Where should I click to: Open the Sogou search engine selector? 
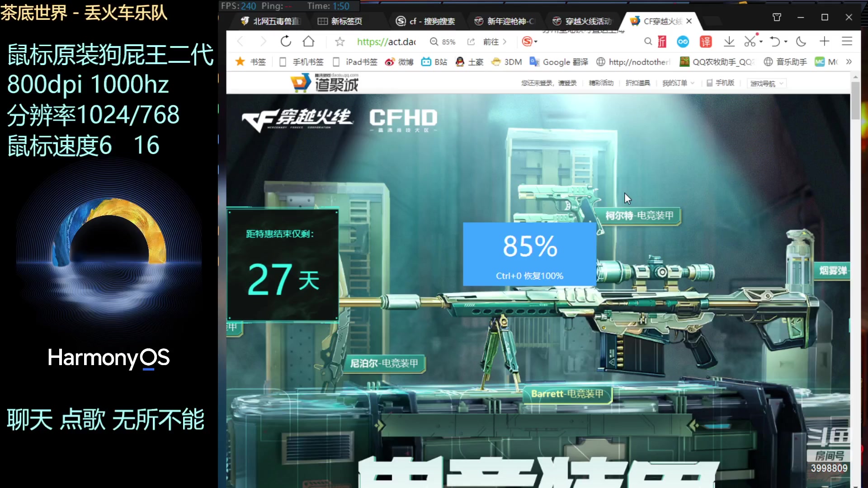[529, 42]
